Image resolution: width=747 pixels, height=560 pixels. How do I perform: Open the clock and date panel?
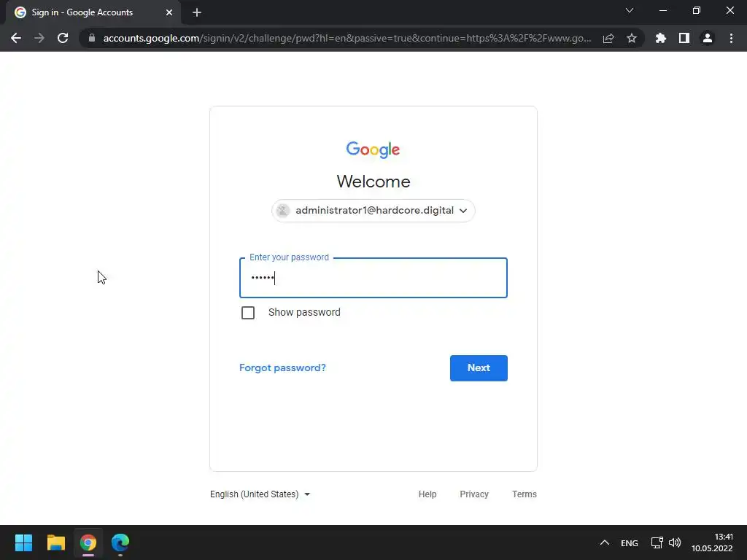click(712, 542)
